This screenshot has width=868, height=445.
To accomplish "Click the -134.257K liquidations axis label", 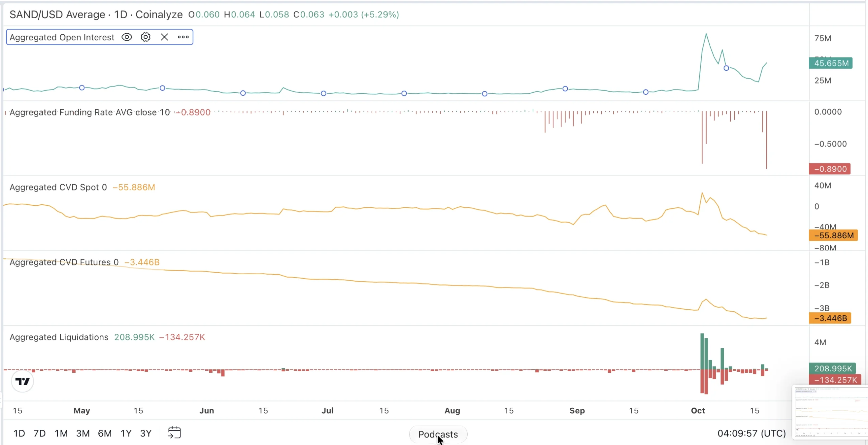I will coord(835,380).
